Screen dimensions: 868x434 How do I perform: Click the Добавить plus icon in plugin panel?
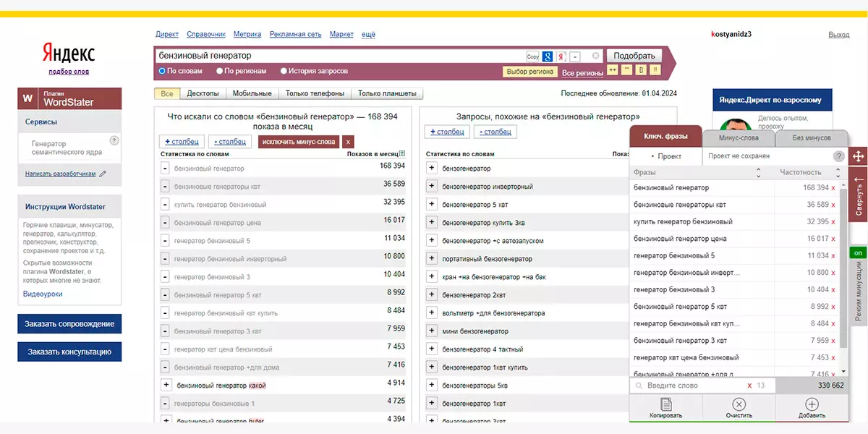pos(812,404)
